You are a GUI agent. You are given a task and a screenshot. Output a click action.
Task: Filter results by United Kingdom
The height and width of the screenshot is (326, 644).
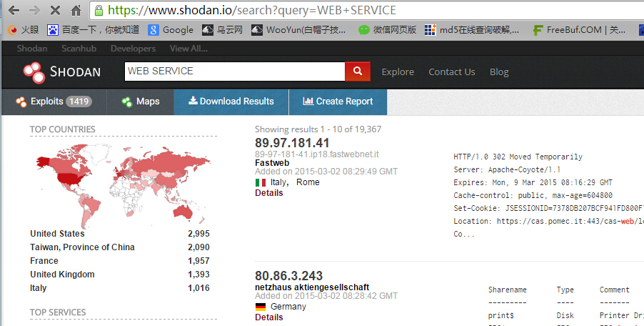(62, 275)
